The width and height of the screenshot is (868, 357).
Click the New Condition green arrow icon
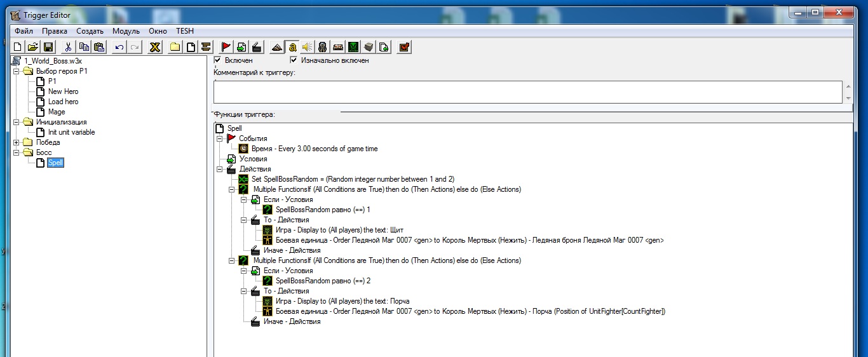coord(241,46)
